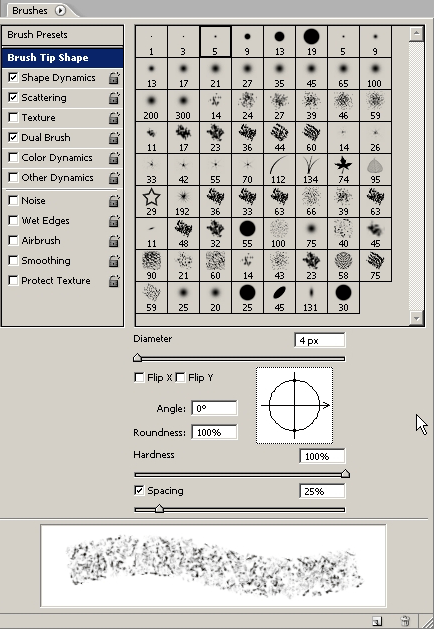Toggle the lock icon beside Protect Texture
The height and width of the screenshot is (629, 434).
[x=114, y=281]
